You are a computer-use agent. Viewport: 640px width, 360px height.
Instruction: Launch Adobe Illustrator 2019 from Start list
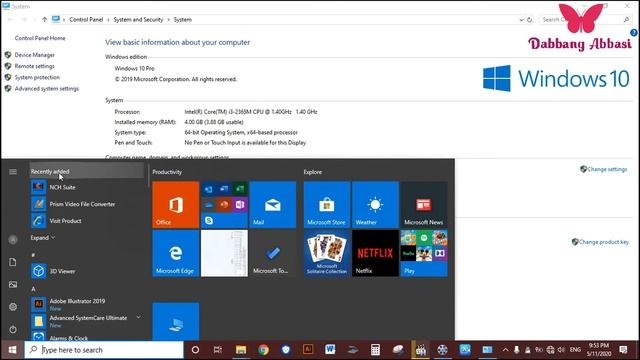pyautogui.click(x=87, y=304)
